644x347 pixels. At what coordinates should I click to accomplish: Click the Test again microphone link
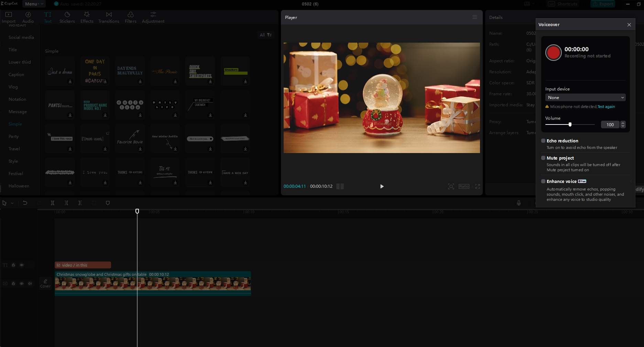[606, 107]
